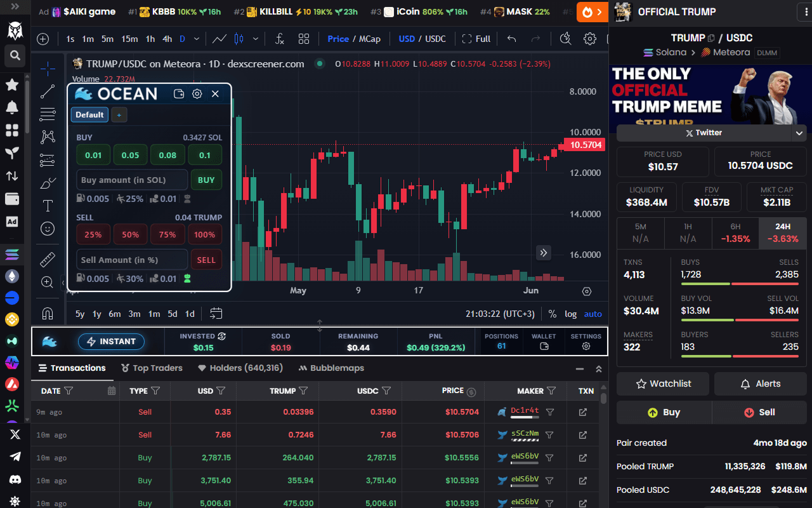Screen dimensions: 812x508
Task: Open Gainers & Losers arrows icon
Action: tap(12, 176)
